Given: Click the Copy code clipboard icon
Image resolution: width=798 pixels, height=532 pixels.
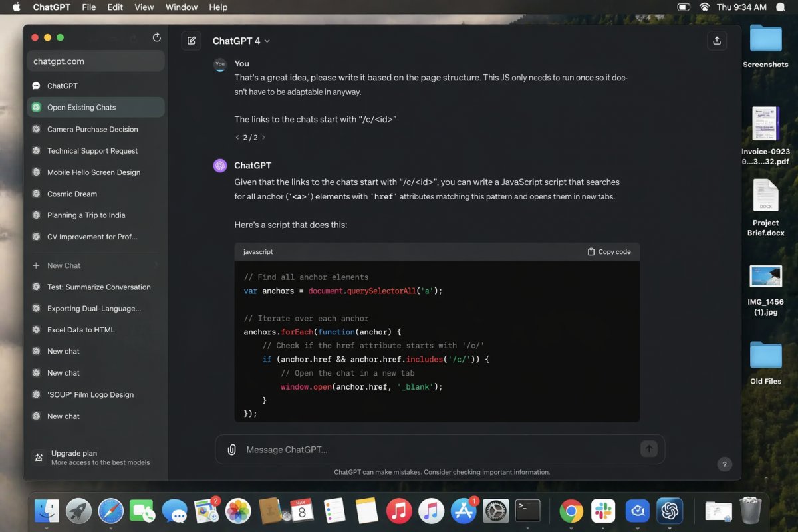Looking at the screenshot, I should 591,252.
